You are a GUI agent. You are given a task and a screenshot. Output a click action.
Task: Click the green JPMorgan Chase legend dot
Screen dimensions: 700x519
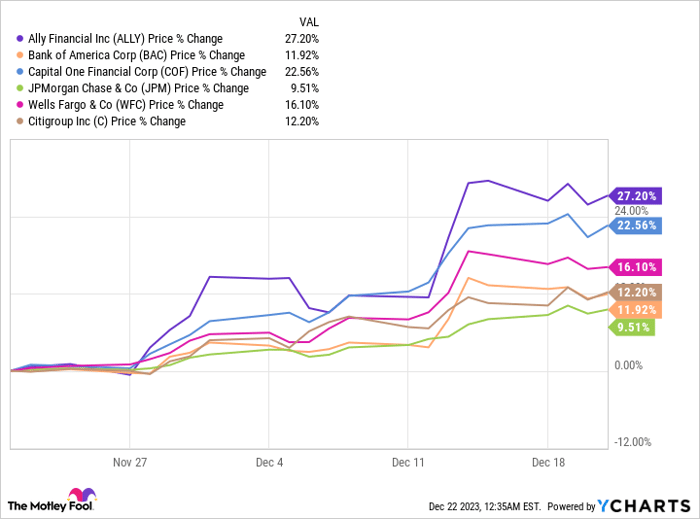22,88
